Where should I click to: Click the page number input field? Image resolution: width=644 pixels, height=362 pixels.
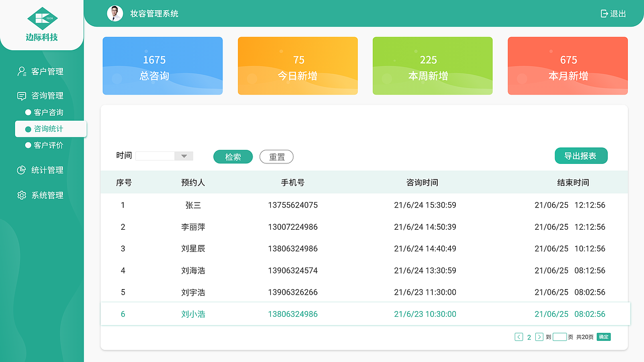click(x=560, y=337)
